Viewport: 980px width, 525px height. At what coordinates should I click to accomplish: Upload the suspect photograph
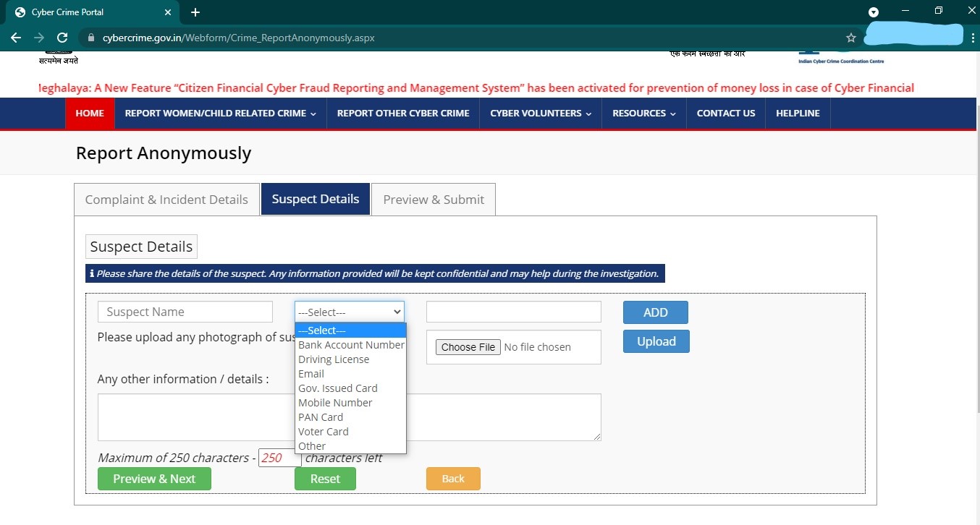pyautogui.click(x=656, y=341)
